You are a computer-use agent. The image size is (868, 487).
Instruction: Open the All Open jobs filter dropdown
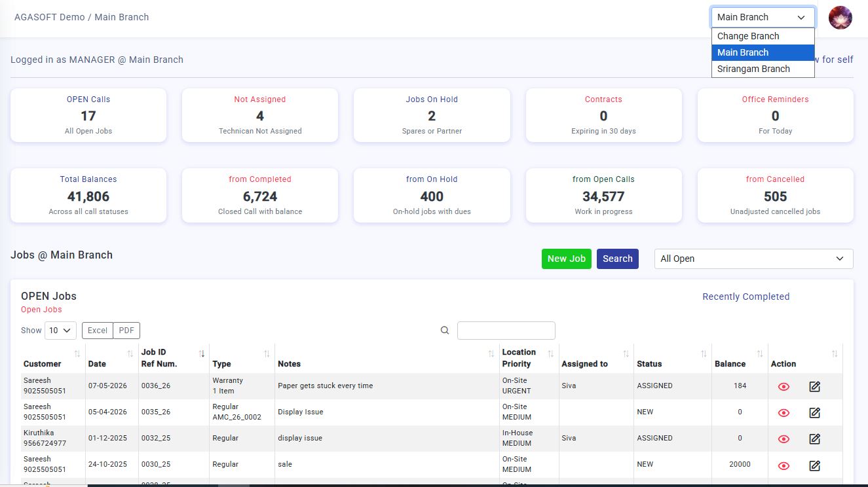click(x=753, y=259)
